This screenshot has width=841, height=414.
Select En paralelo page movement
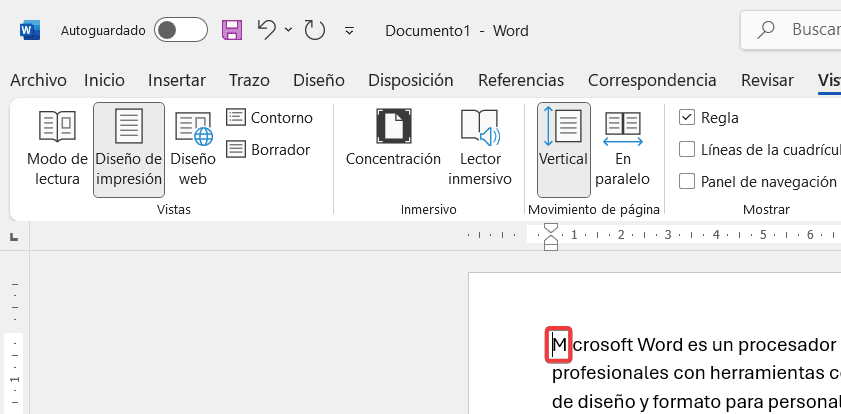(623, 150)
